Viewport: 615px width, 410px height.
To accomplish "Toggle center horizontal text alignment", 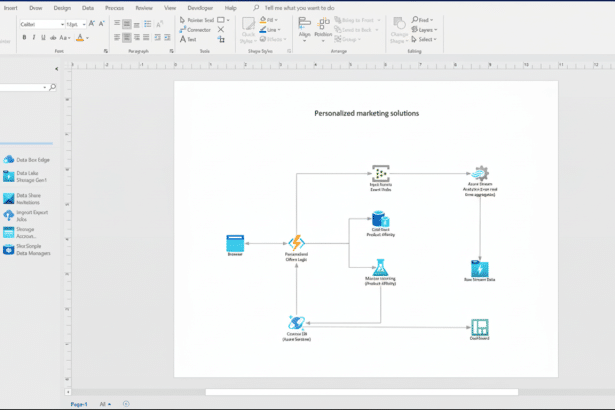I will tap(127, 37).
